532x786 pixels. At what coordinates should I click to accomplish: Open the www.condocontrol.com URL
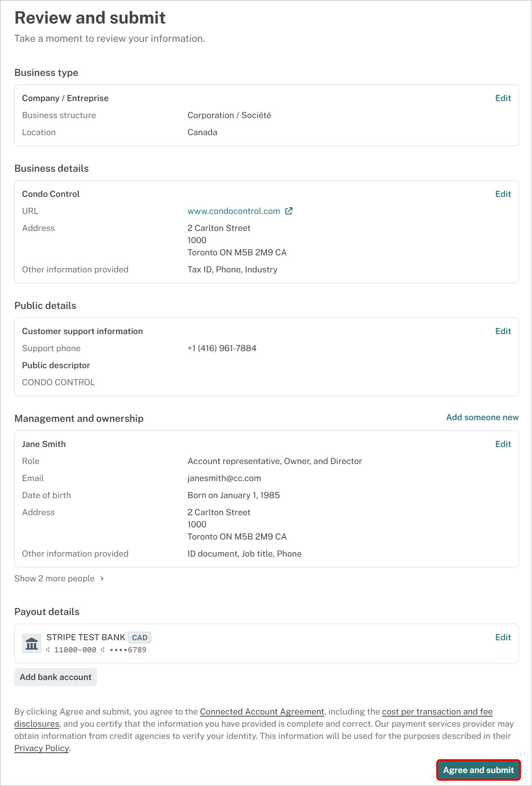click(x=234, y=211)
